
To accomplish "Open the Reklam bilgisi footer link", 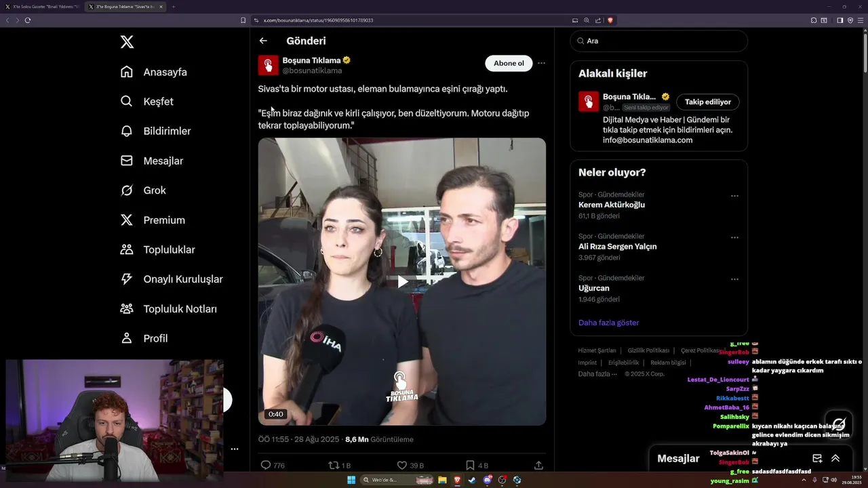I will pos(668,363).
